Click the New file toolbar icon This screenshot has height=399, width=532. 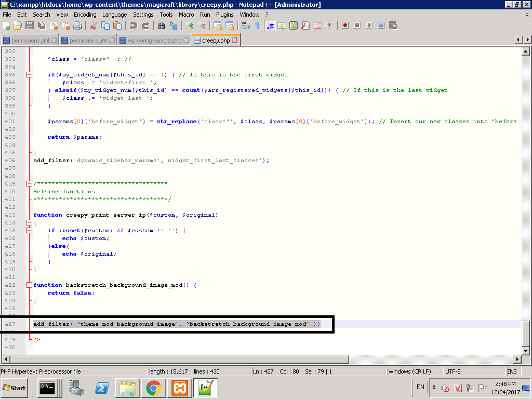coord(6,25)
